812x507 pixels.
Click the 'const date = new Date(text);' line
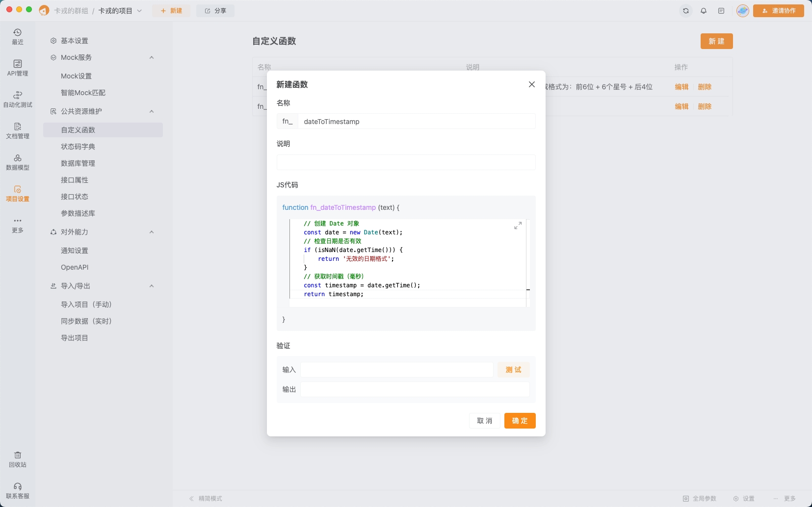[353, 232]
